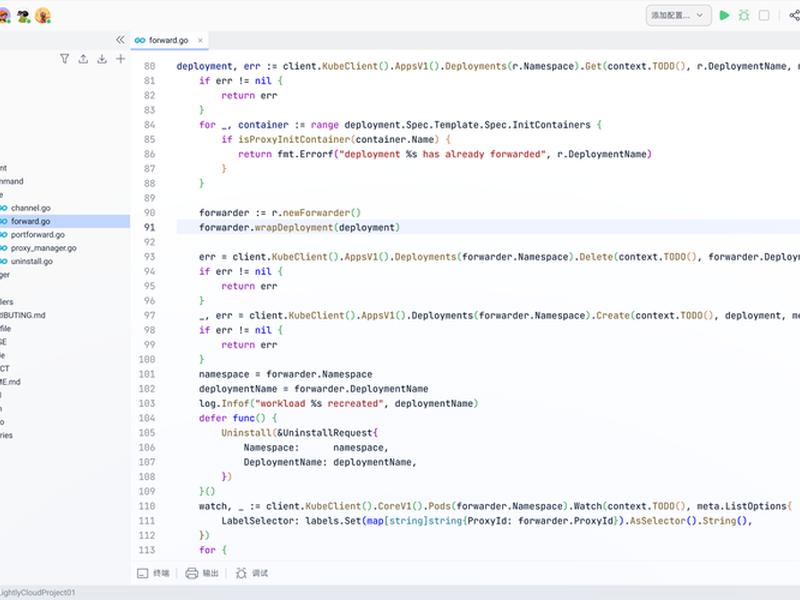Image resolution: width=800 pixels, height=600 pixels.
Task: Click line number 91 in the gutter
Action: point(149,227)
